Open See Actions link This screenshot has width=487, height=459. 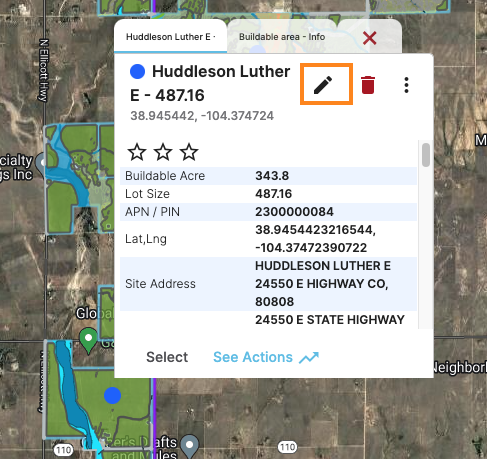click(x=253, y=357)
